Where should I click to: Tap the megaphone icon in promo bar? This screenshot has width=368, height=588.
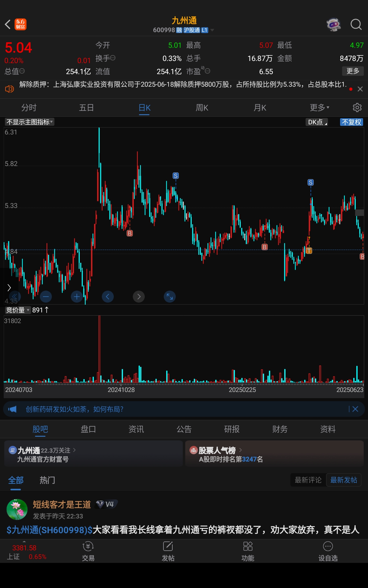pyautogui.click(x=12, y=409)
